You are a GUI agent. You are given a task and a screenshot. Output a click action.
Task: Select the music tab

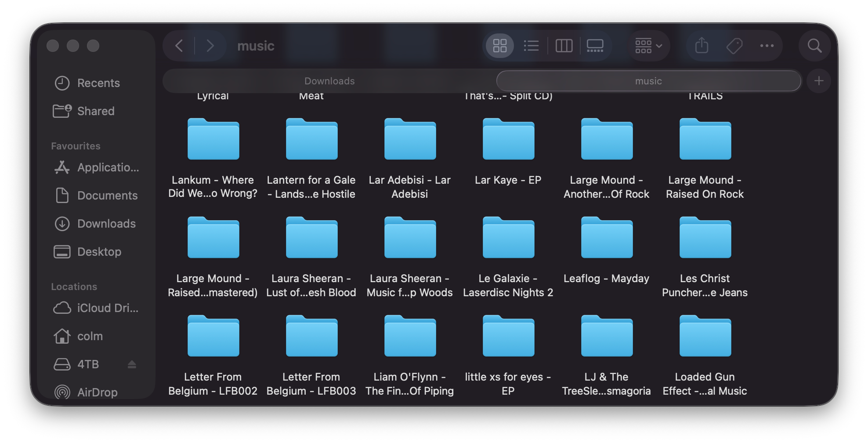pyautogui.click(x=648, y=81)
